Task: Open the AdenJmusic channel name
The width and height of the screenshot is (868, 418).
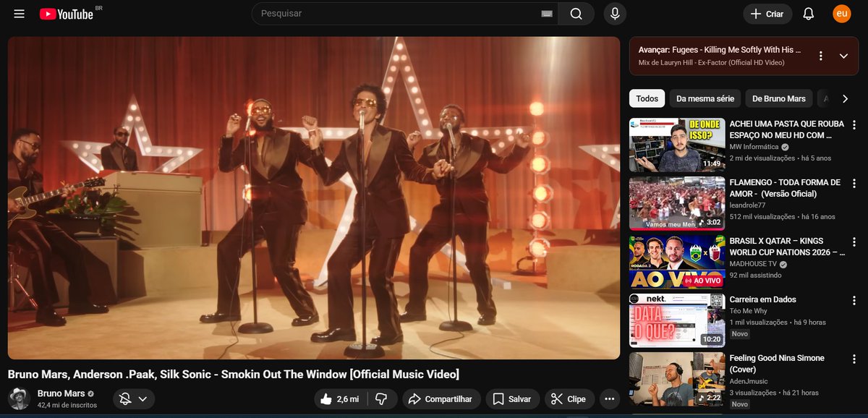Action: pos(749,381)
